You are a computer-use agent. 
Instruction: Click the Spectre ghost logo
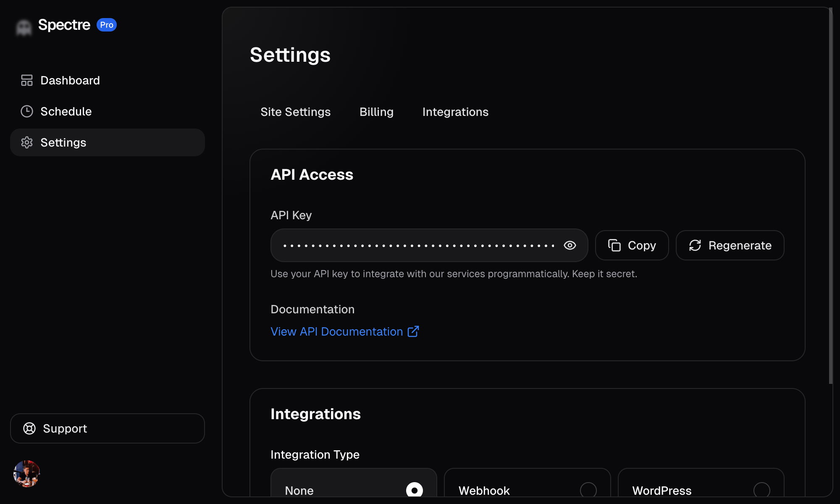point(24,27)
